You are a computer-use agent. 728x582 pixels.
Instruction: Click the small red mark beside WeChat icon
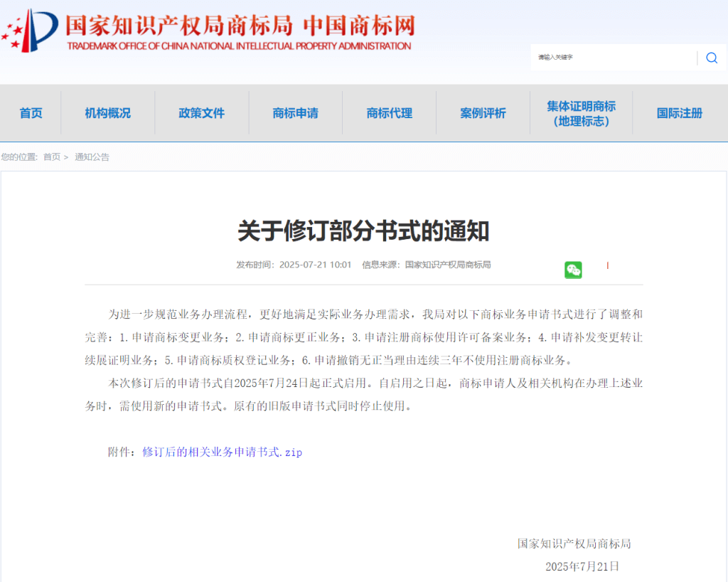607,265
